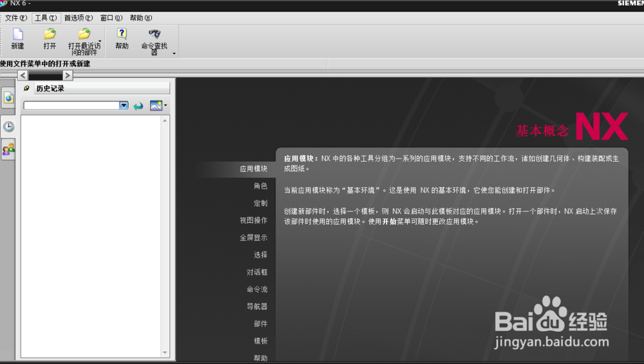This screenshot has height=364, width=644.
Task: Click the history list scroll-up arrow
Action: pos(165,120)
